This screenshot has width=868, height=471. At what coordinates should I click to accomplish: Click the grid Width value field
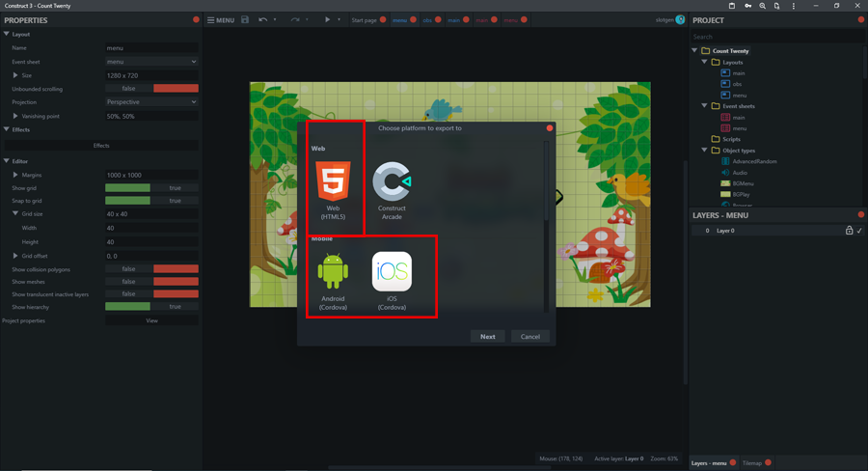click(x=151, y=228)
